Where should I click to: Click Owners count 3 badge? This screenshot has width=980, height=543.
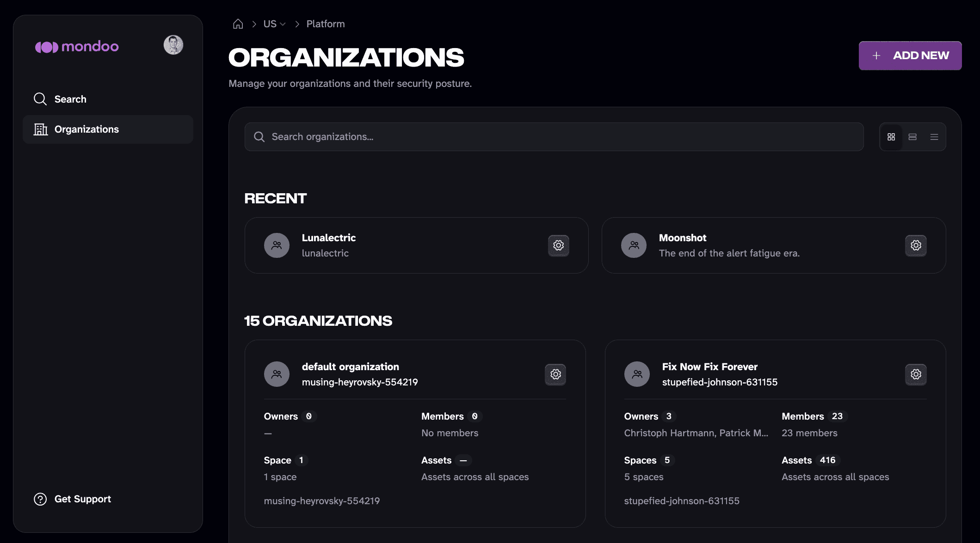coord(669,416)
